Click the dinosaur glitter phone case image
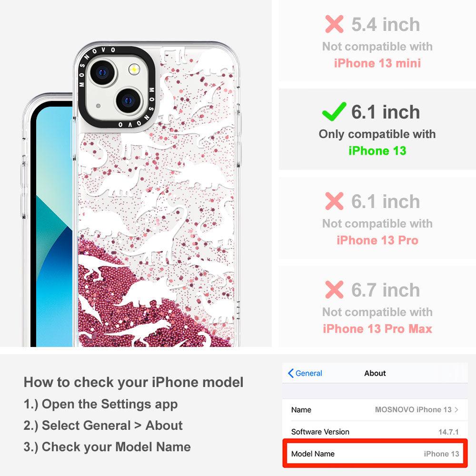Viewport: 476px width, 476px height. click(x=131, y=194)
